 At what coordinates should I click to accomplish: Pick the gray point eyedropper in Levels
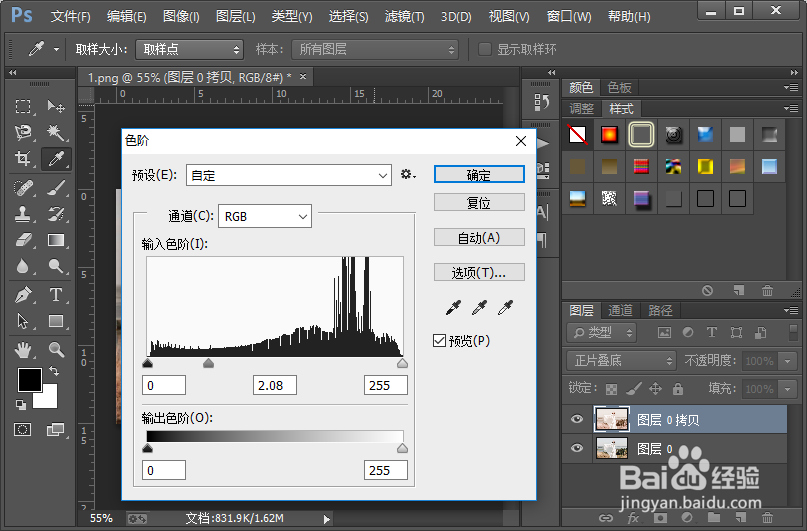coord(479,308)
